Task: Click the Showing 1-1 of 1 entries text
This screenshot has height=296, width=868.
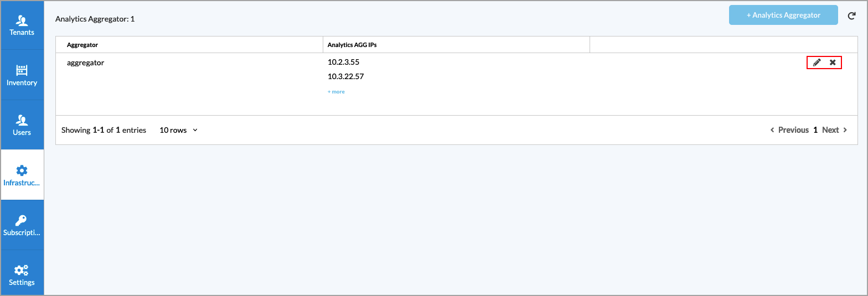Action: (x=104, y=130)
